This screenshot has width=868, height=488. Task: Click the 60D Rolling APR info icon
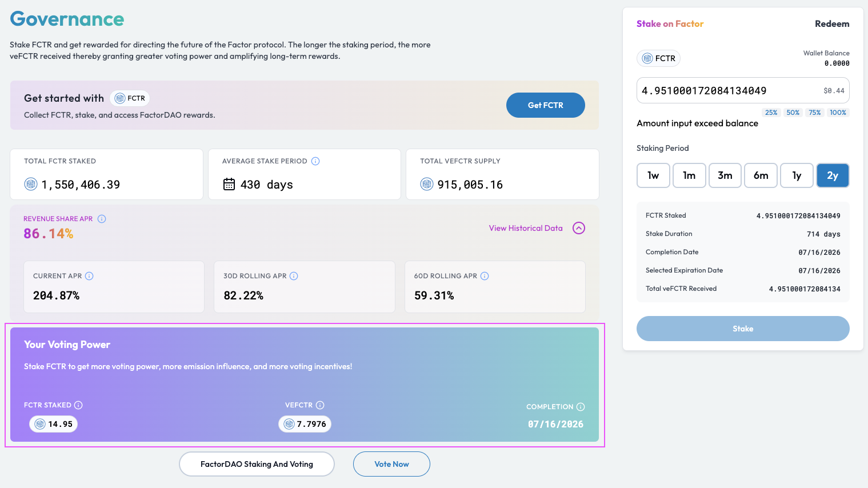click(485, 276)
